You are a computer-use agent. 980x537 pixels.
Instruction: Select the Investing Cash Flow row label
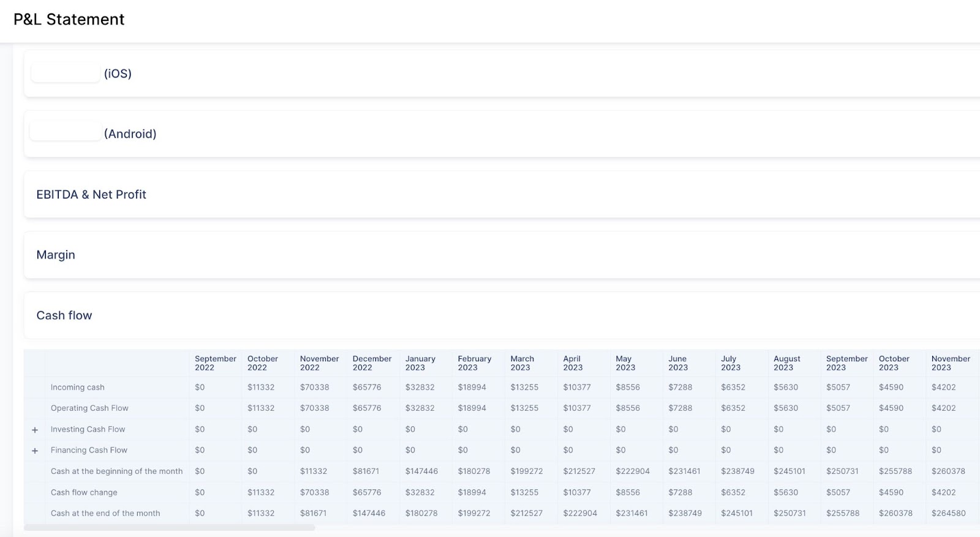click(x=88, y=429)
